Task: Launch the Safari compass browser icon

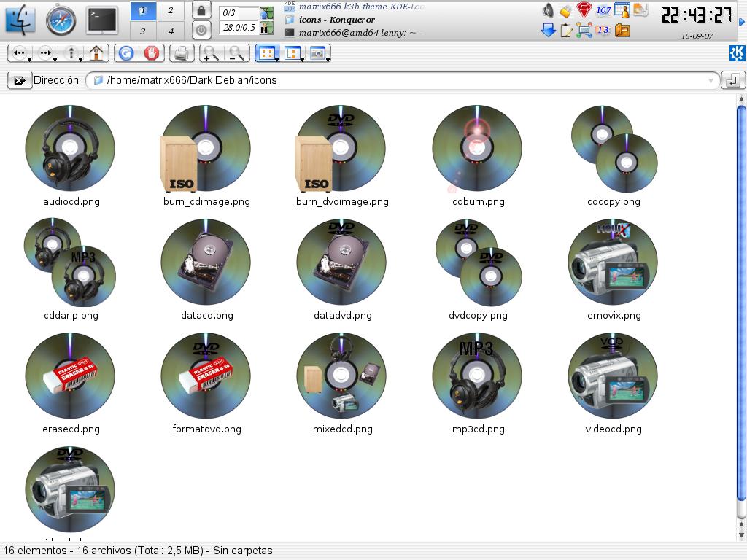Action: 61,20
